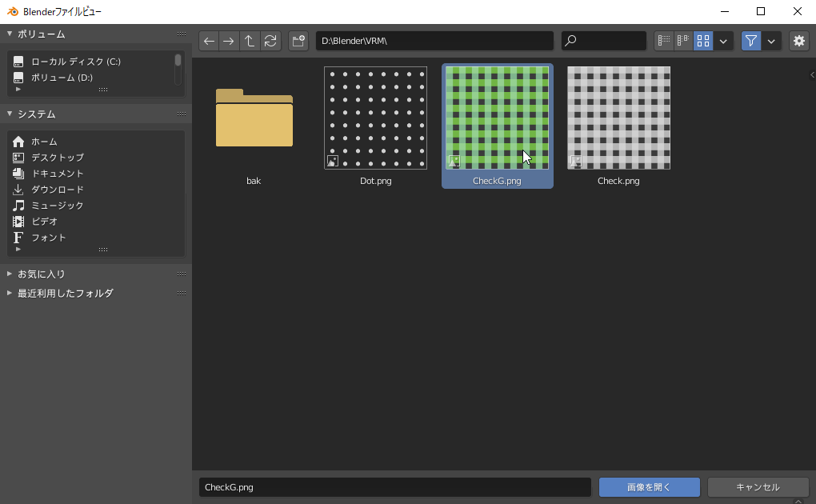The image size is (816, 504).
Task: Go back to previous folder
Action: point(210,41)
